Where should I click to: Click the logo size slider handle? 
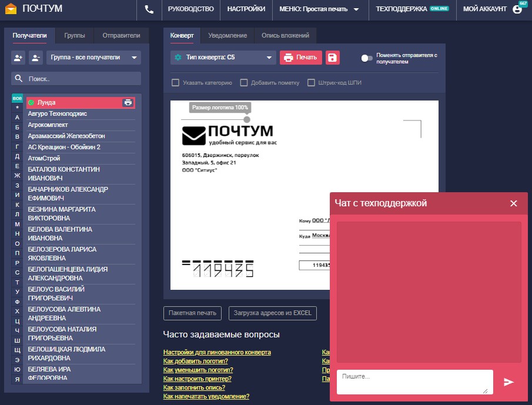pyautogui.click(x=247, y=119)
